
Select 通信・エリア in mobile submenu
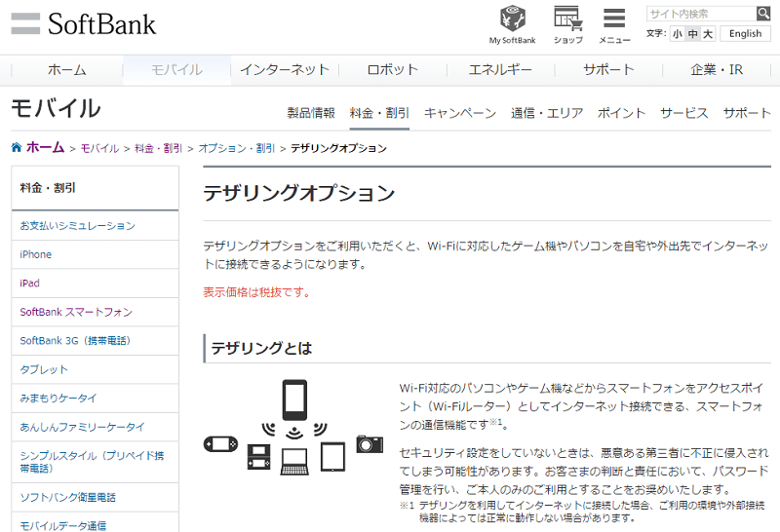[547, 113]
